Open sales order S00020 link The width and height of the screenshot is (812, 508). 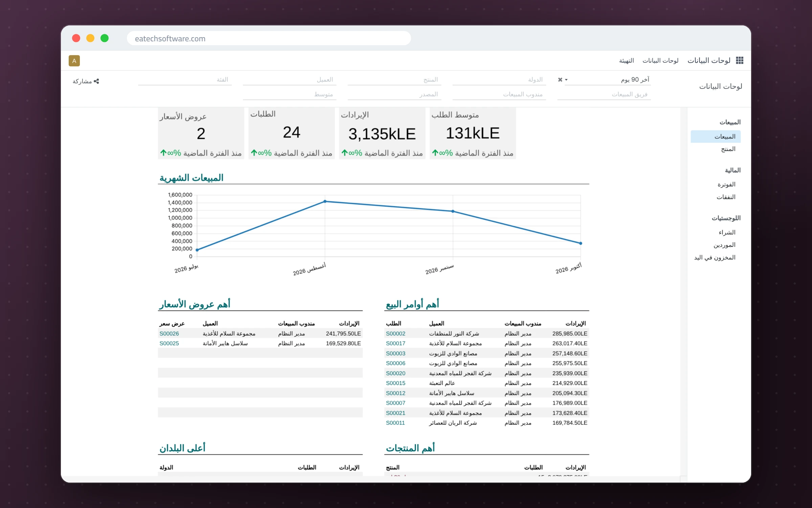click(x=396, y=373)
